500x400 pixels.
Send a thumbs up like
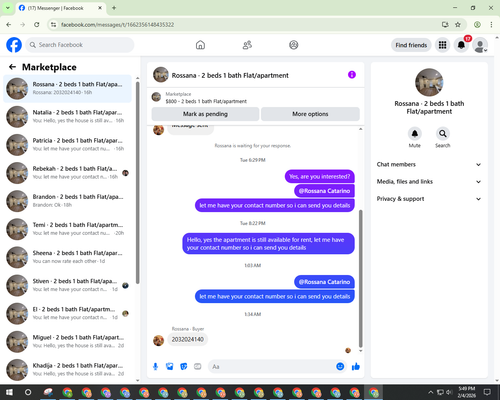pos(356,367)
